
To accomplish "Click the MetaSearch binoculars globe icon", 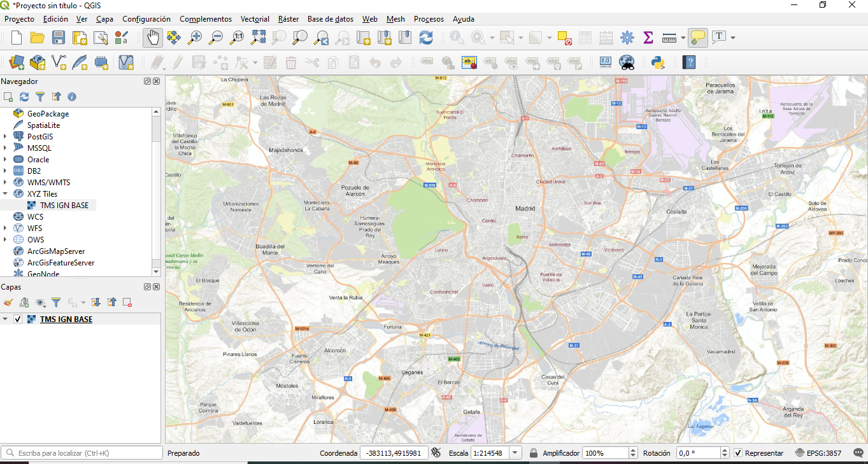I will point(627,62).
